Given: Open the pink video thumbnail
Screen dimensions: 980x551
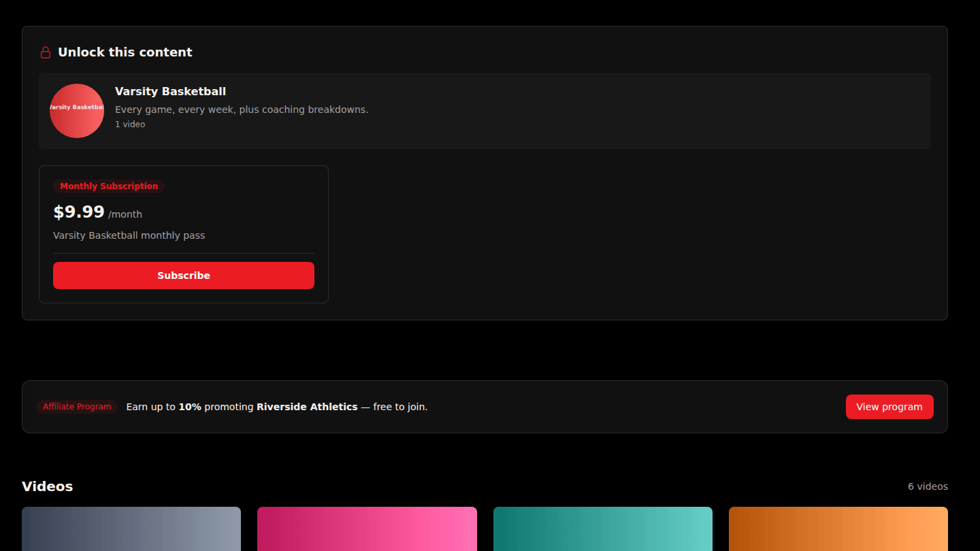Looking at the screenshot, I should pos(367,529).
